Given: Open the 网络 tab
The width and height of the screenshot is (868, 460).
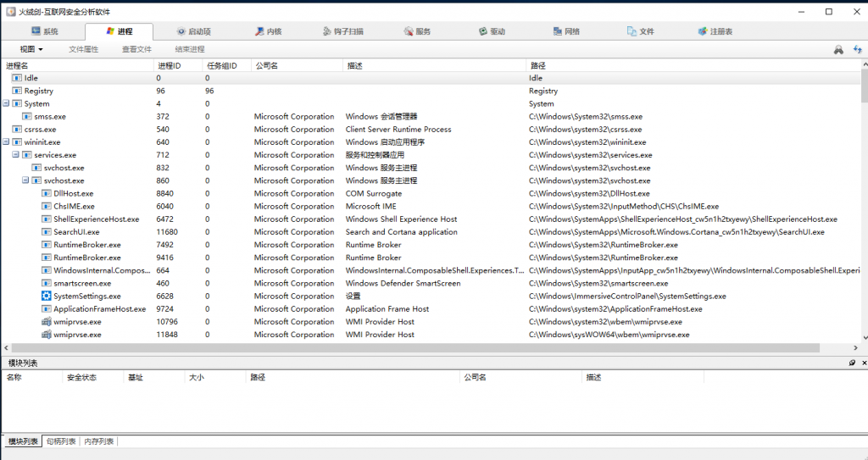Looking at the screenshot, I should pos(566,31).
